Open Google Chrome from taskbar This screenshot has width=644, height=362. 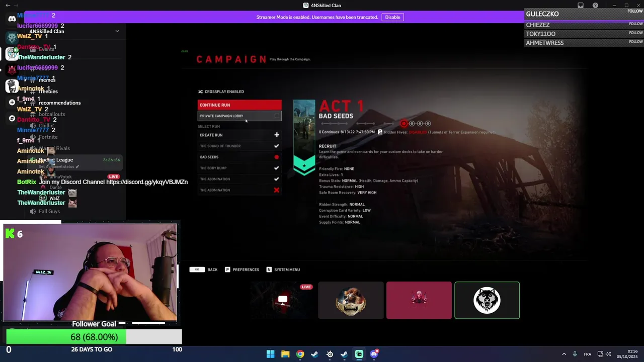pos(300,354)
